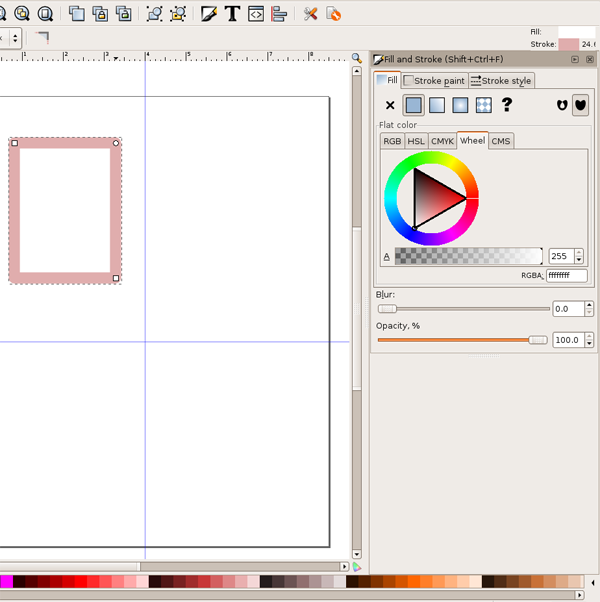Screen dimensions: 600x602
Task: Toggle flat color fill type
Action: coord(414,105)
